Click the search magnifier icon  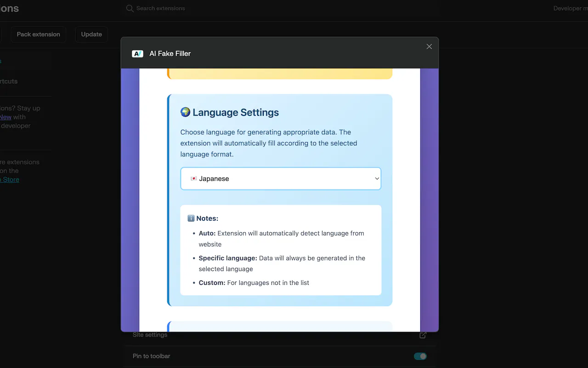pos(130,8)
